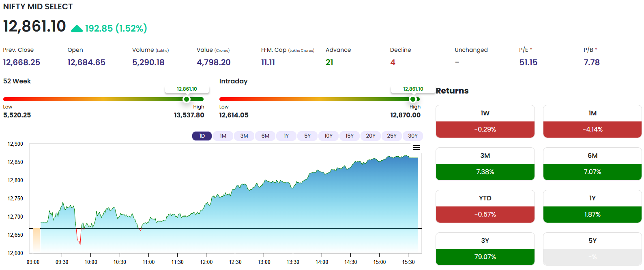Click the 52 Week high 13,537.80
644x270 pixels.
coord(189,115)
